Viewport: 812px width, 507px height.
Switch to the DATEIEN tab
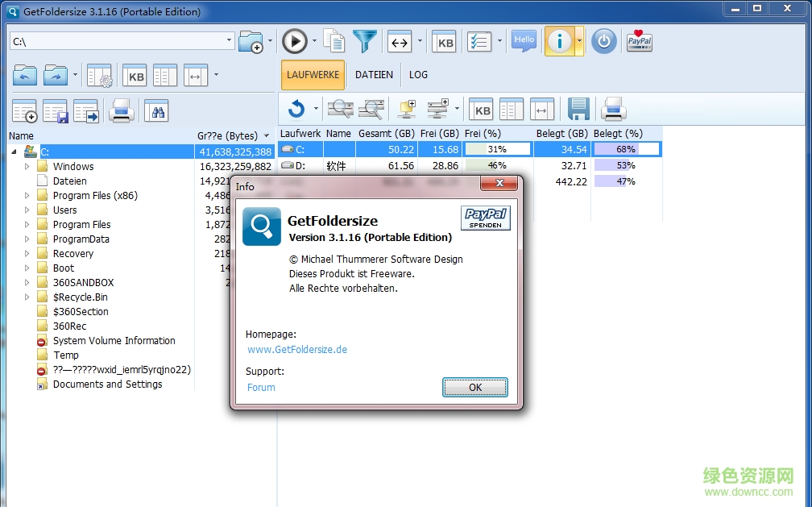click(374, 75)
